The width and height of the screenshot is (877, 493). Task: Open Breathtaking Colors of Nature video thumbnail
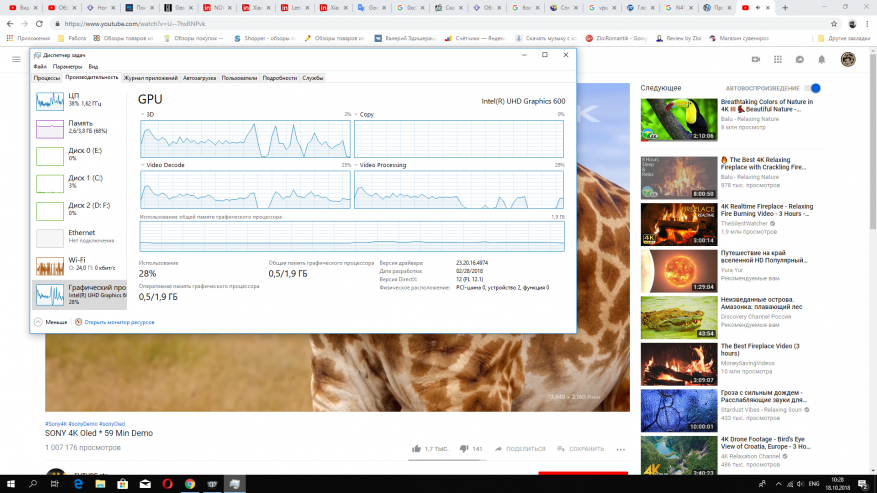pyautogui.click(x=678, y=120)
